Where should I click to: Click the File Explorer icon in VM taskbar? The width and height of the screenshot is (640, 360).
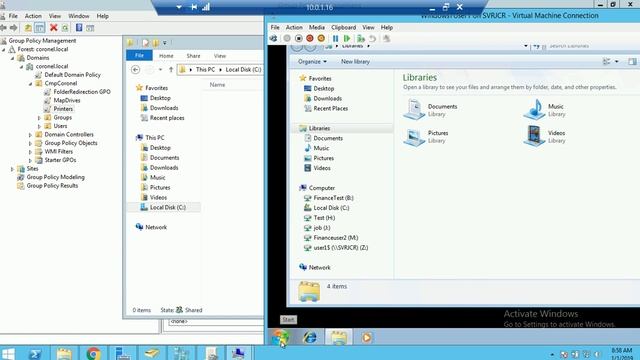(338, 338)
